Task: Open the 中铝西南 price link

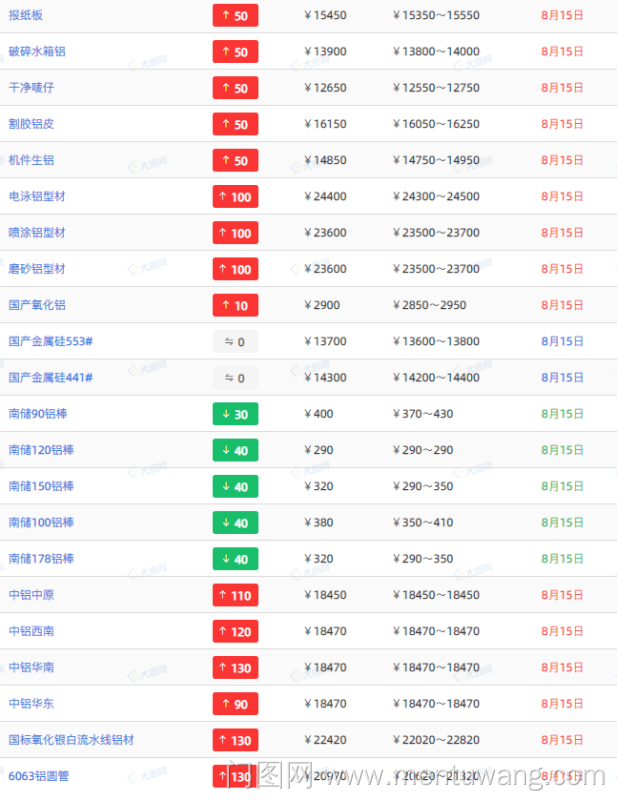Action: click(x=31, y=631)
